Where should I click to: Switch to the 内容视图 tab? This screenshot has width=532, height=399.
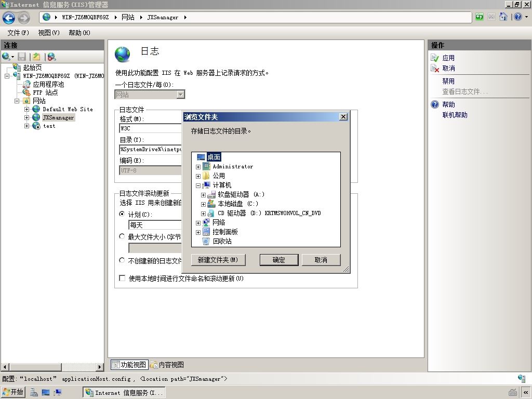167,365
